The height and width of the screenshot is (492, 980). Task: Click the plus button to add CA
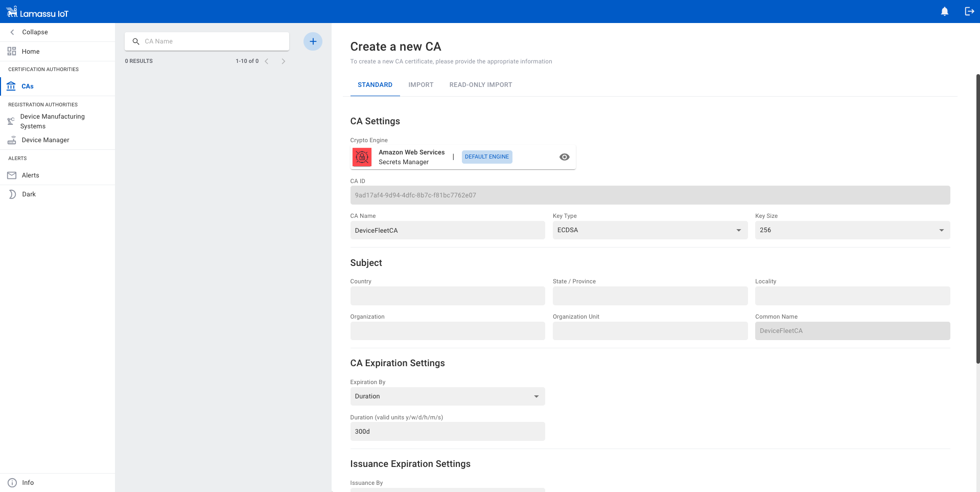[313, 41]
